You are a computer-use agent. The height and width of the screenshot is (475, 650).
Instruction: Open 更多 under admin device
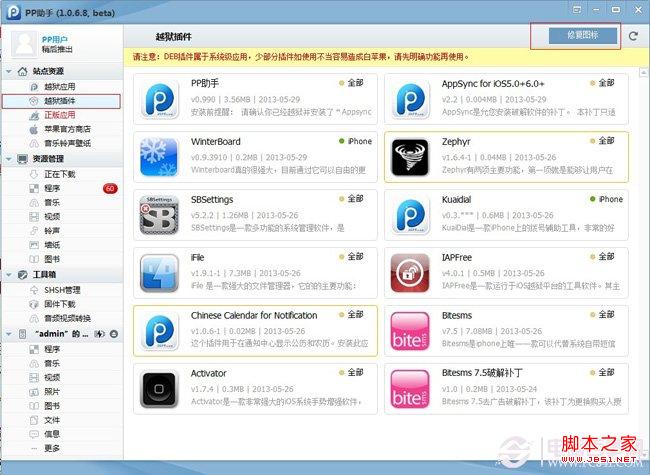(52, 448)
